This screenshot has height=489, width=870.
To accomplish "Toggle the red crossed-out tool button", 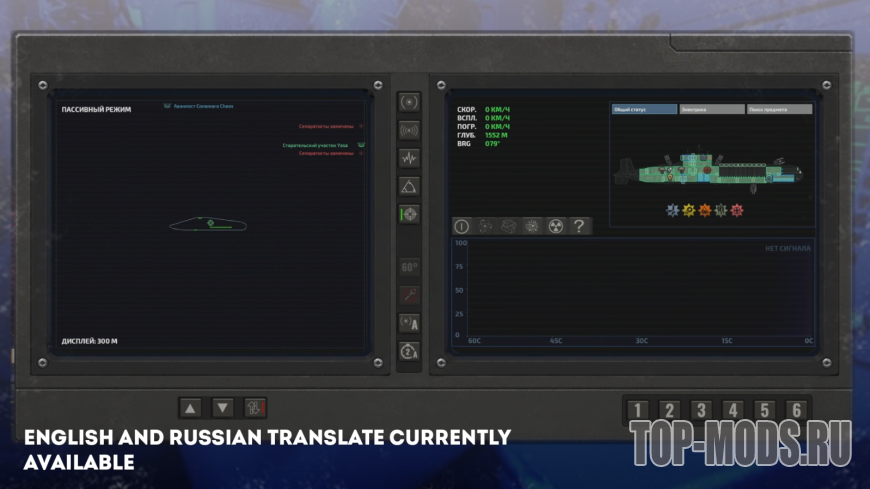I will [409, 295].
